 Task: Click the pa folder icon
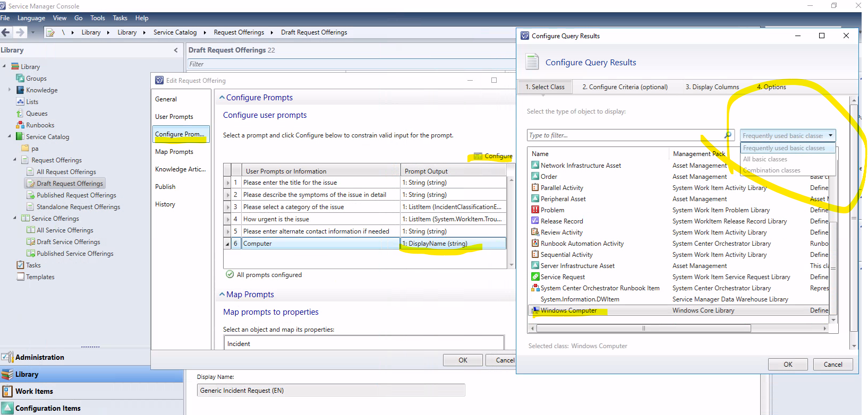click(x=25, y=148)
